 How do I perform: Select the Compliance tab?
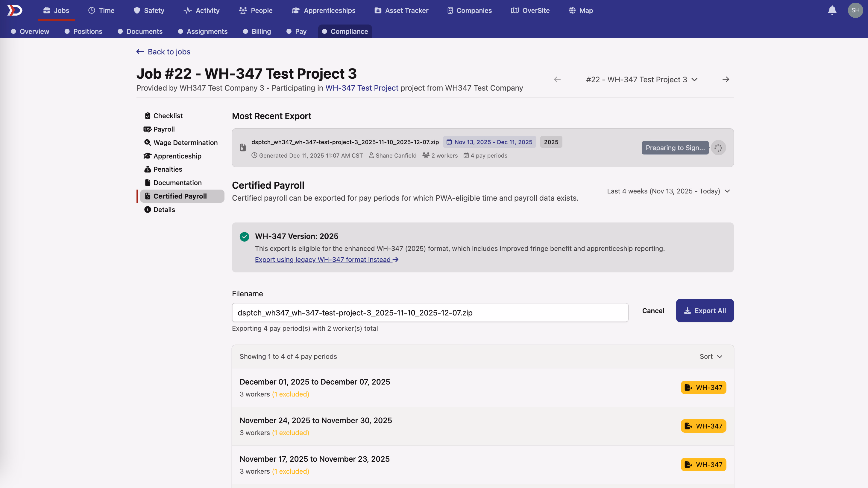tap(345, 31)
